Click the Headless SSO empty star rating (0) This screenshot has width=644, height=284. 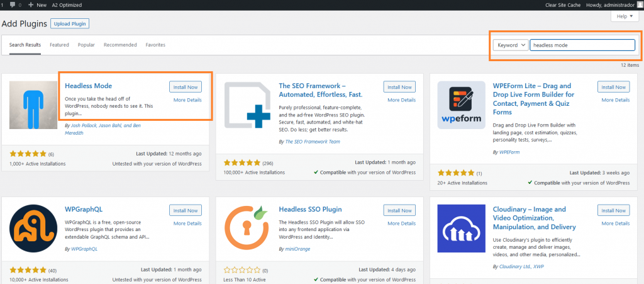(242, 270)
